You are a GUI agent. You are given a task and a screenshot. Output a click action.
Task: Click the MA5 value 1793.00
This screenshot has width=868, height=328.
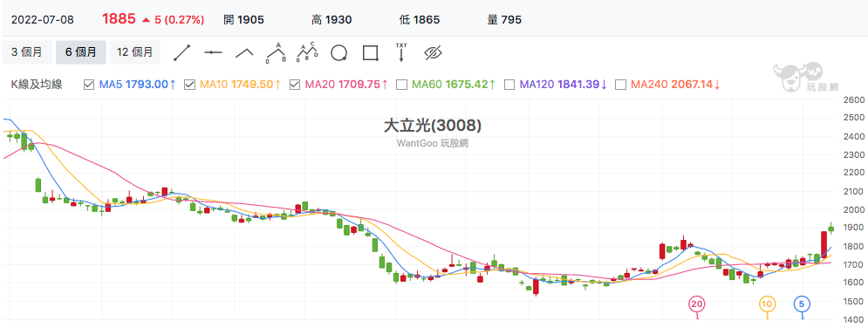[147, 85]
